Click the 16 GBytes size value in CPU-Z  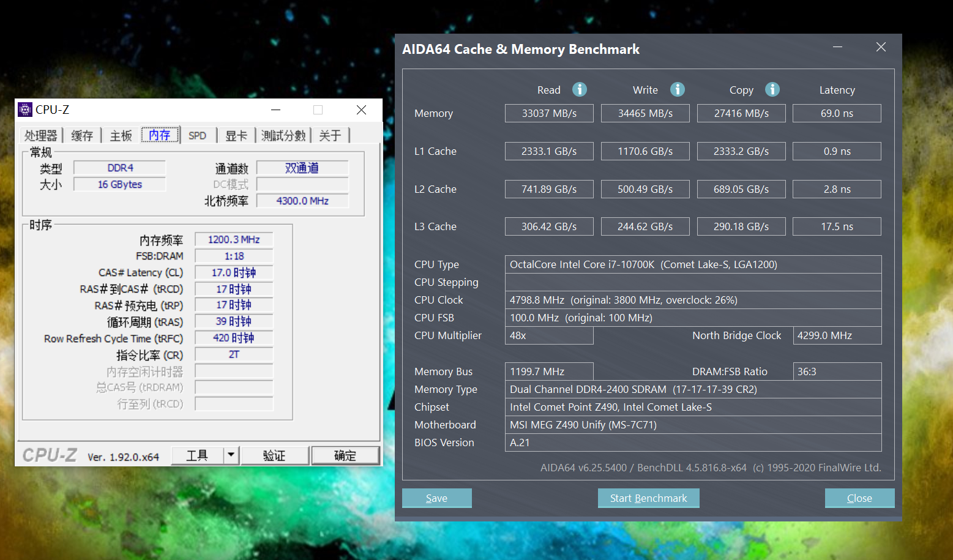click(x=120, y=184)
